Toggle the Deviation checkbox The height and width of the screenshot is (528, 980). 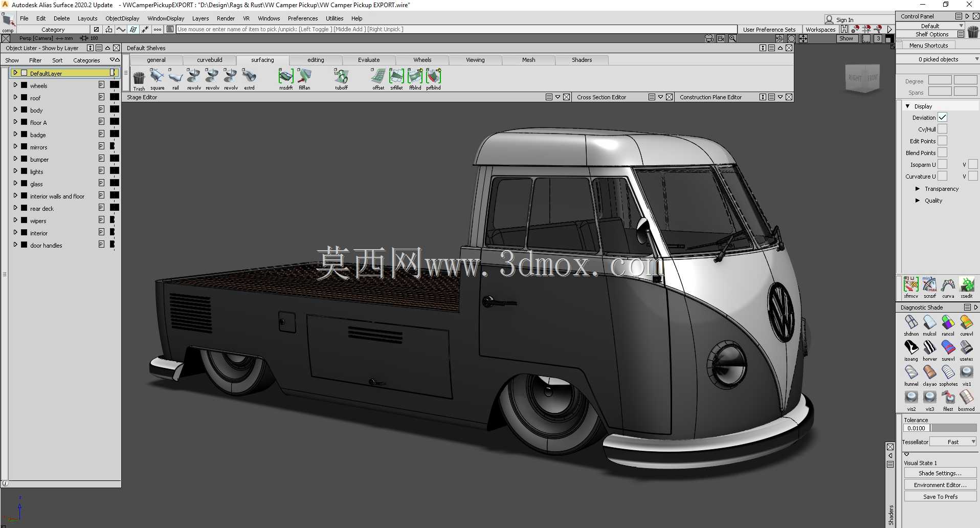[x=942, y=117]
